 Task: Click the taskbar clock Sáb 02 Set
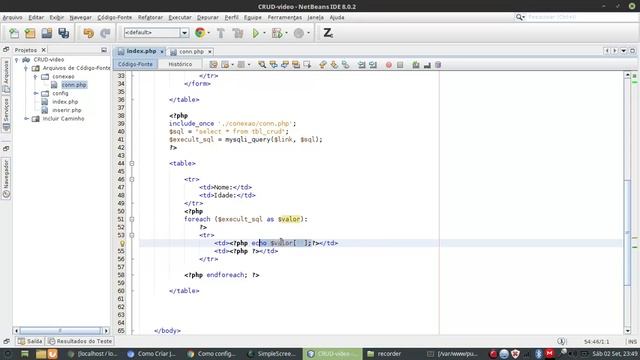pos(616,354)
